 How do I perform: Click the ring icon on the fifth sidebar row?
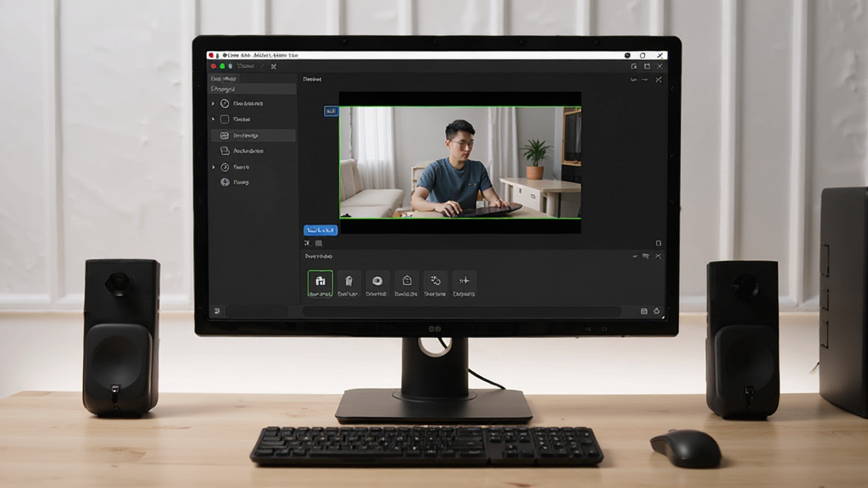coord(225,167)
